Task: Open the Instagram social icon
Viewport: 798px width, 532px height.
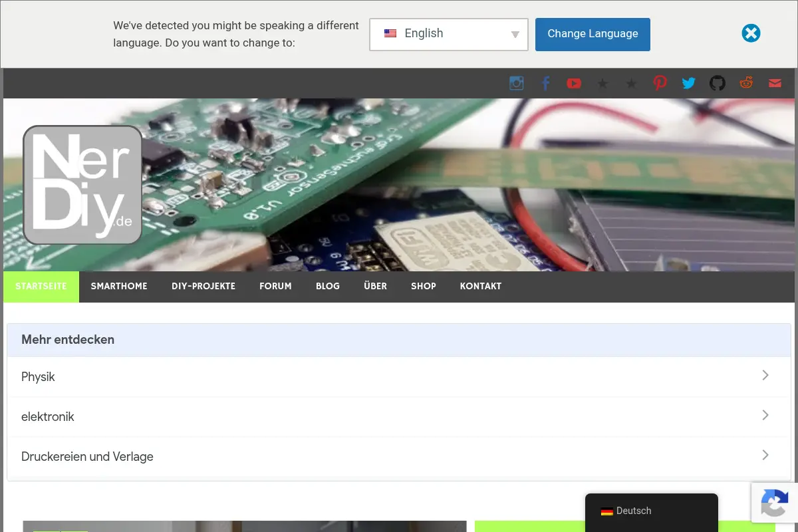Action: coord(517,83)
